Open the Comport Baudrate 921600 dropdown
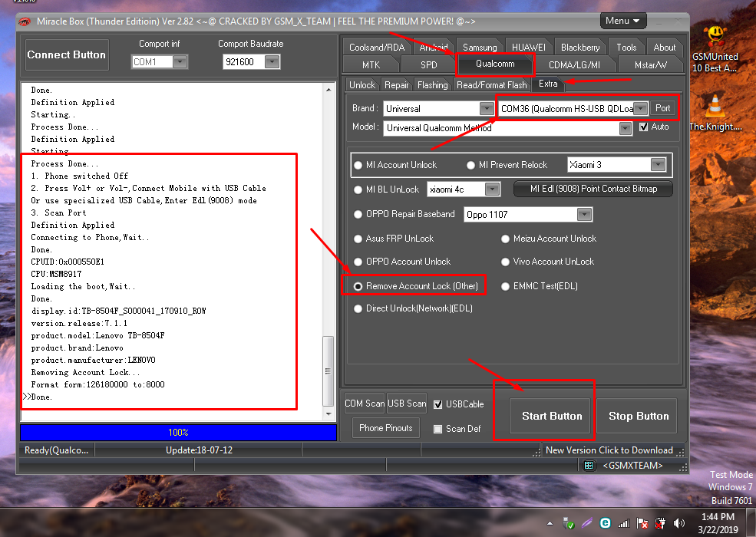 (x=272, y=61)
